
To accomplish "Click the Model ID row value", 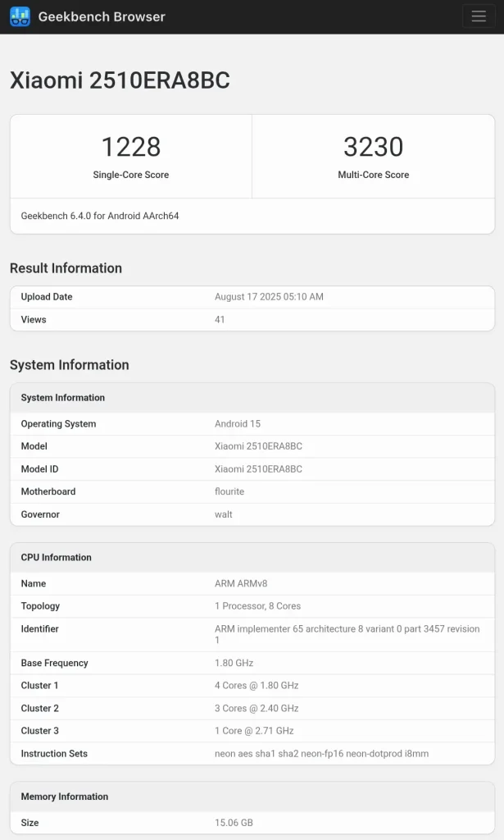I will (x=258, y=469).
